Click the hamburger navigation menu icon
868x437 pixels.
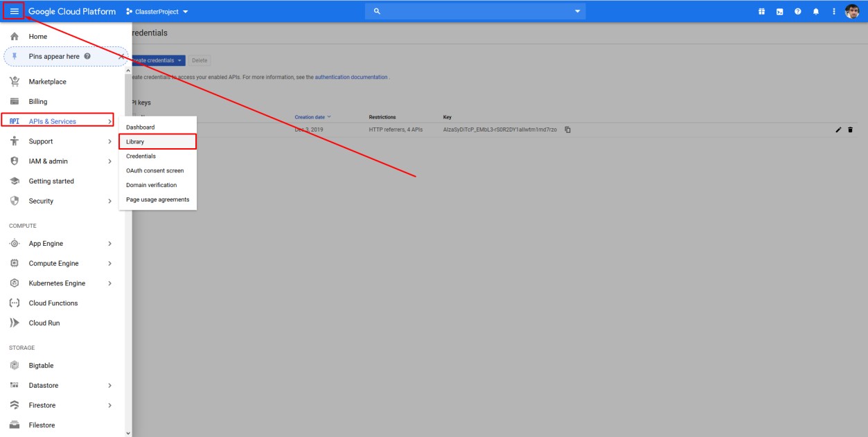point(14,11)
